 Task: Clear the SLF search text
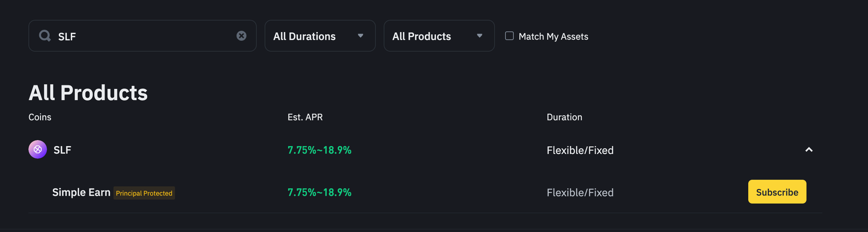pyautogui.click(x=241, y=36)
